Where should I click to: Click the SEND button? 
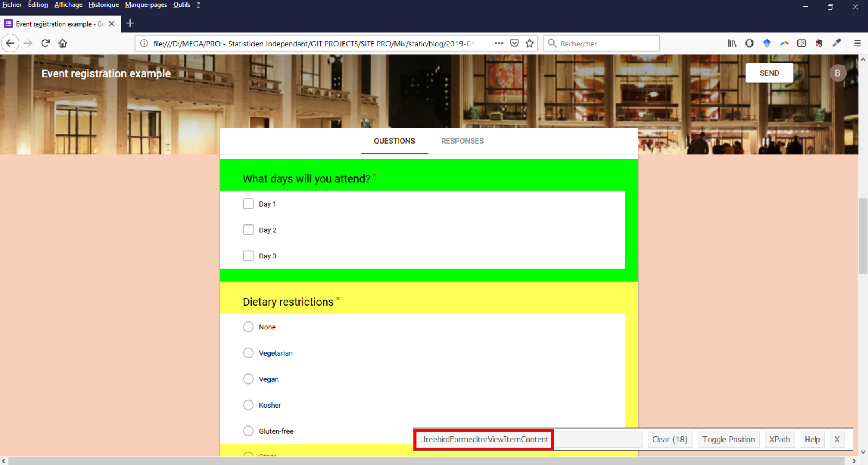point(769,73)
